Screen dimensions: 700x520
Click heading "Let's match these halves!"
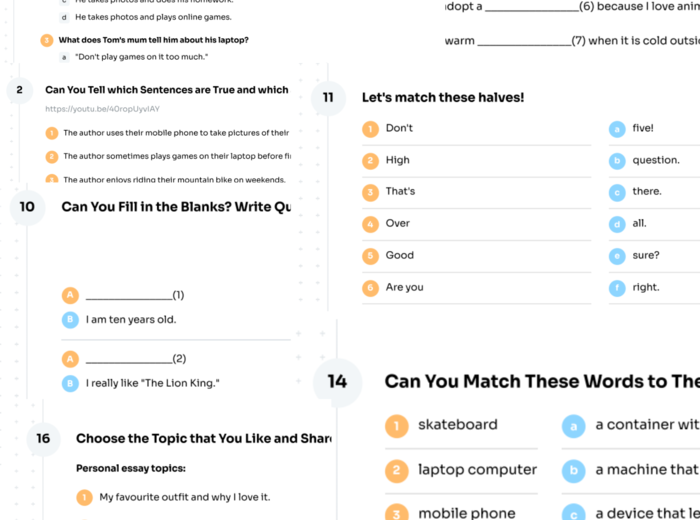click(442, 98)
